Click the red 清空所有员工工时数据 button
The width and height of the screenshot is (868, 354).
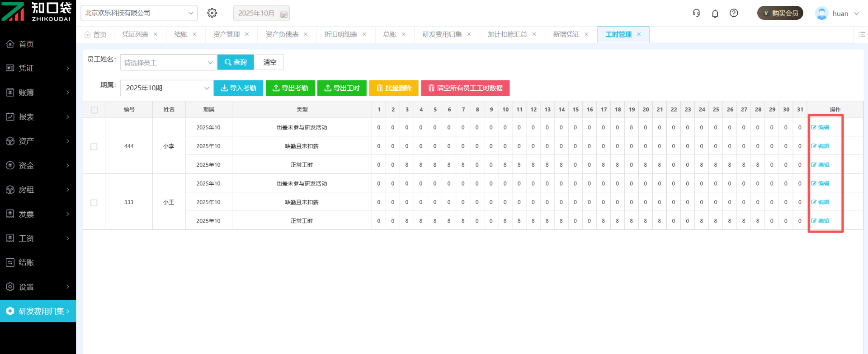465,88
